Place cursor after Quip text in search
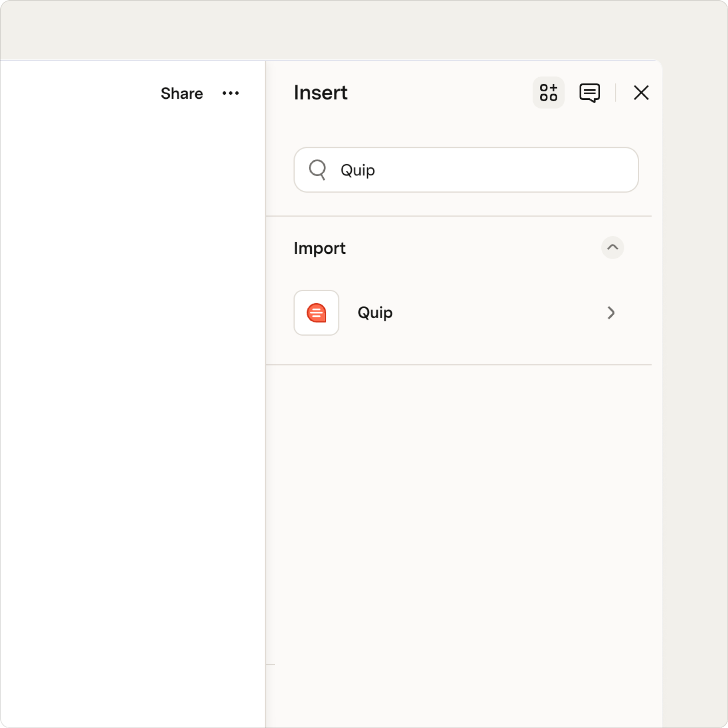The width and height of the screenshot is (728, 728). (376, 170)
